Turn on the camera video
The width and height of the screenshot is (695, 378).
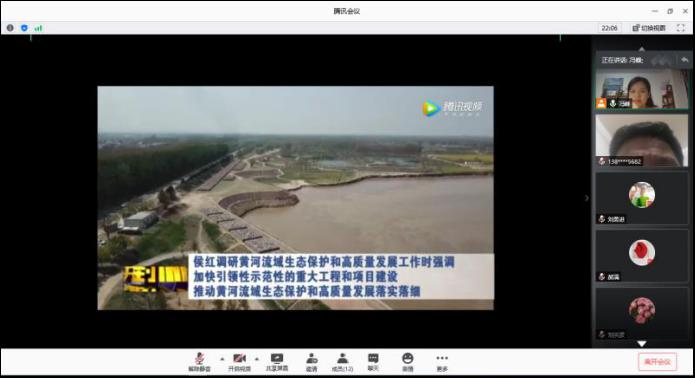tap(239, 362)
